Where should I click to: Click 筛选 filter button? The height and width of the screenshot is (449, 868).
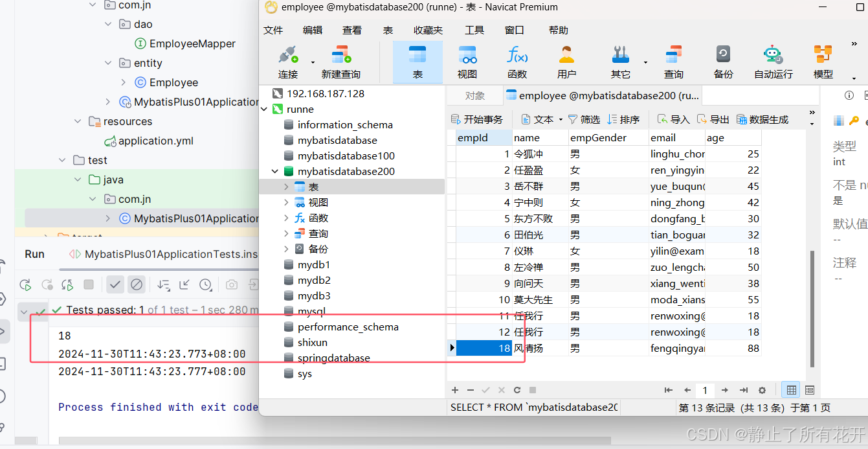584,119
